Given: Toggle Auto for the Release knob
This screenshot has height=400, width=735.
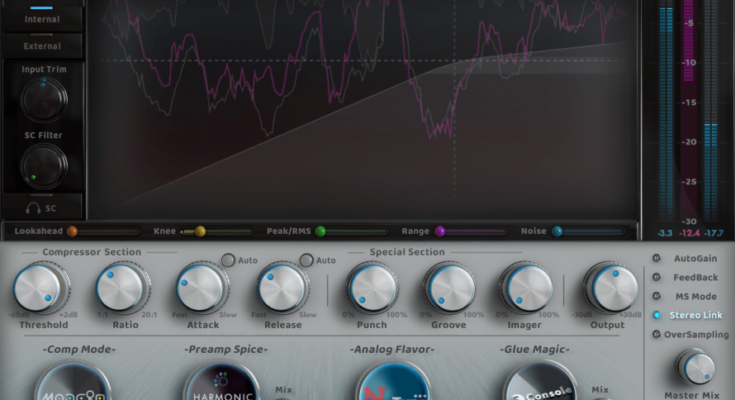Looking at the screenshot, I should tap(306, 260).
